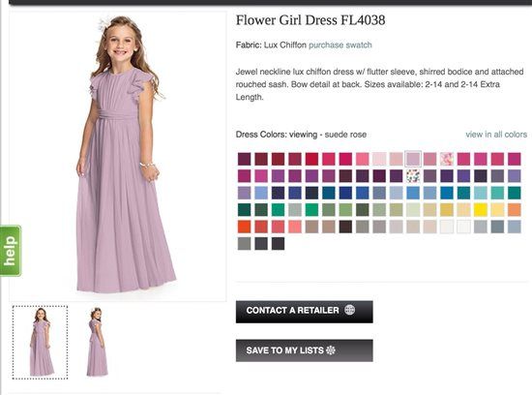
Task: Choose the first burgundy swatch in top row
Action: pos(245,159)
